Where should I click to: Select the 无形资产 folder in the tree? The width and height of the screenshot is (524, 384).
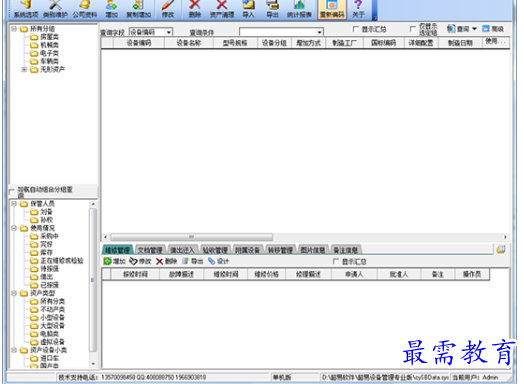point(52,70)
